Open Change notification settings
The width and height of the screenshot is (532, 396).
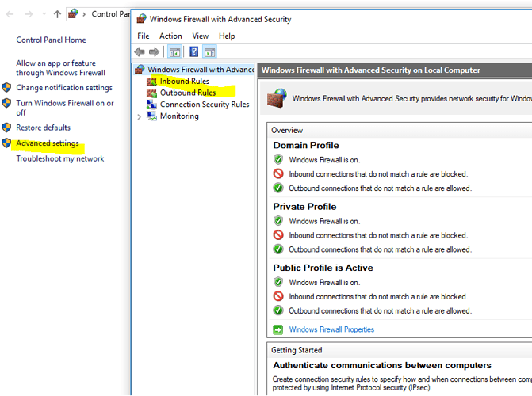pyautogui.click(x=64, y=87)
